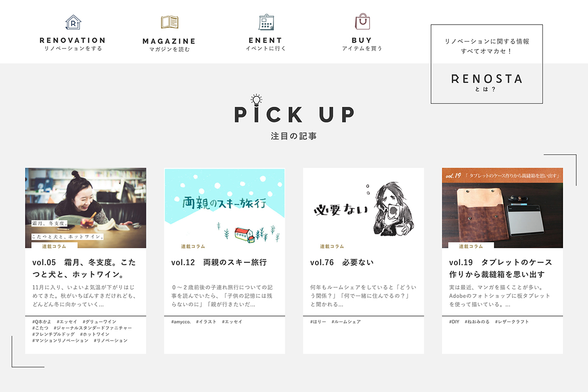Open the vol.19 タブレットのケース article title

[501, 268]
